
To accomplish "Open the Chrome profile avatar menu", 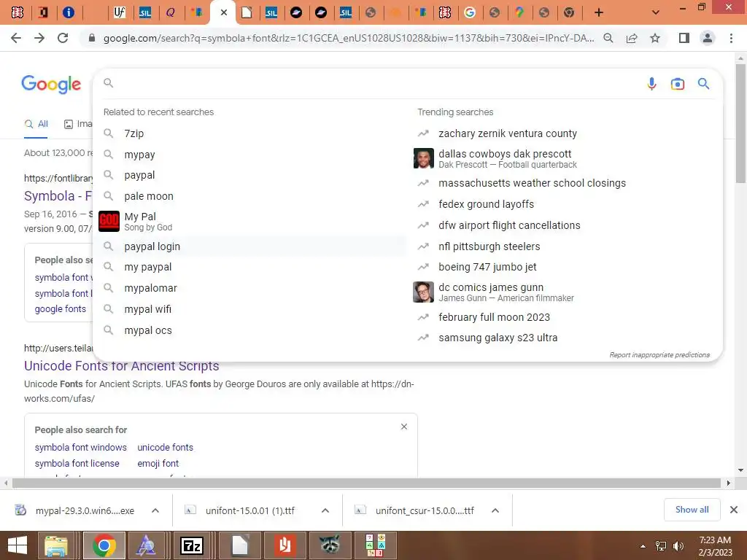I will click(708, 38).
